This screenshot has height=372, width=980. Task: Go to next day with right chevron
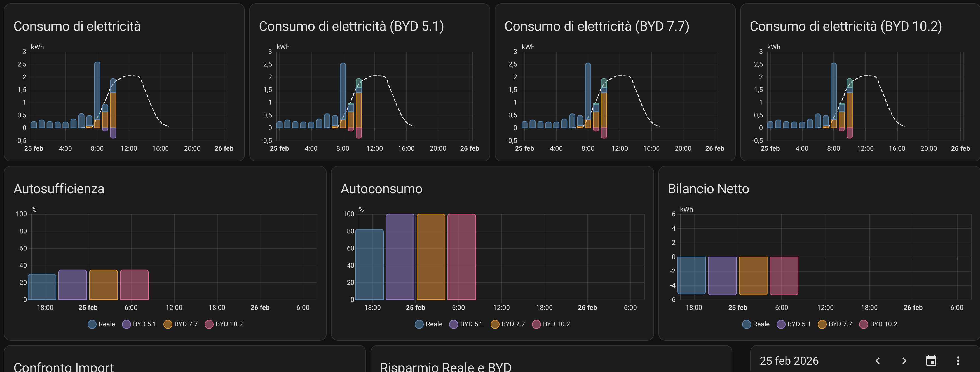pos(904,361)
